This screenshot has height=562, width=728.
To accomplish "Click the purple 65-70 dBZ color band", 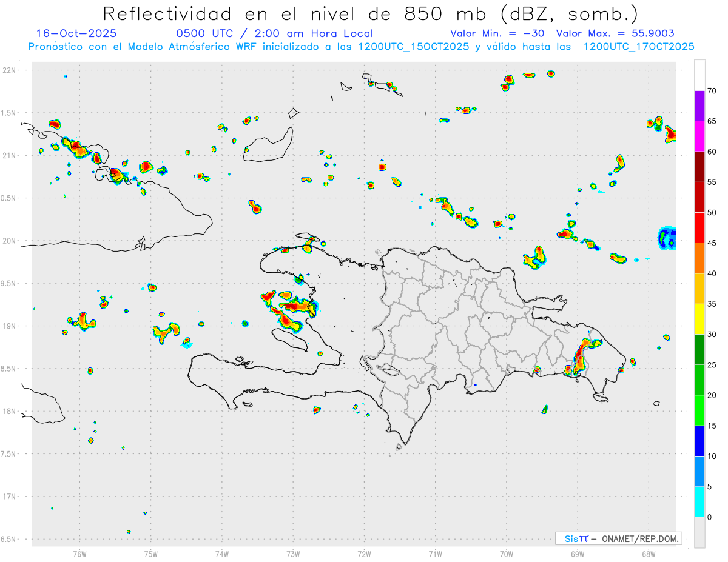I will point(699,106).
